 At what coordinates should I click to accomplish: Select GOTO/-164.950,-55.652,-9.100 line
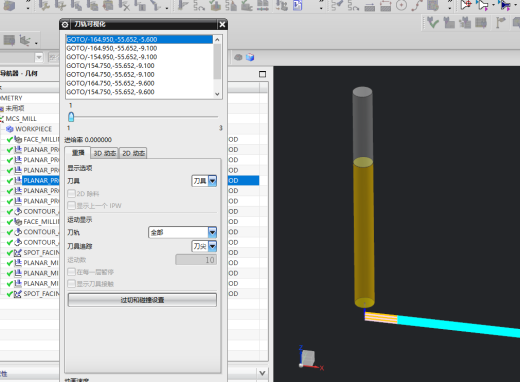[139, 48]
